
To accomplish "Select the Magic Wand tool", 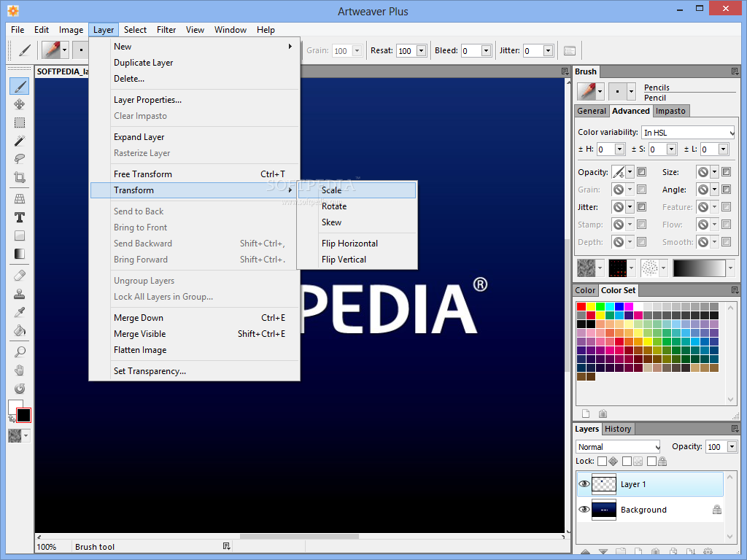I will click(20, 141).
